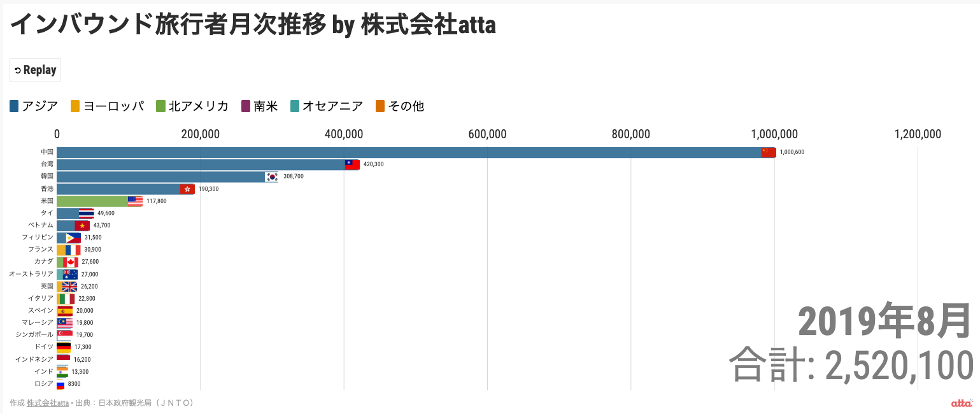Image resolution: width=980 pixels, height=414 pixels.
Task: Open the 株式会社atta credit link
Action: [48, 403]
